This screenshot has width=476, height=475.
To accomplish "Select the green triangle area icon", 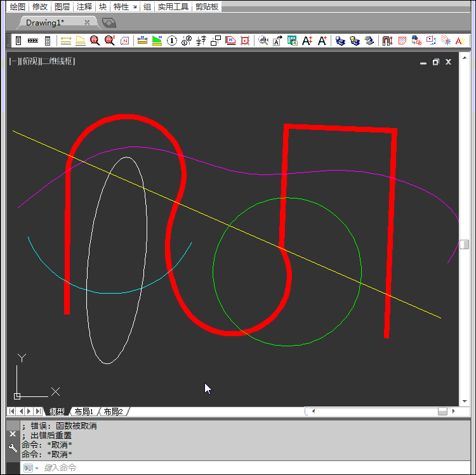I will point(157,41).
